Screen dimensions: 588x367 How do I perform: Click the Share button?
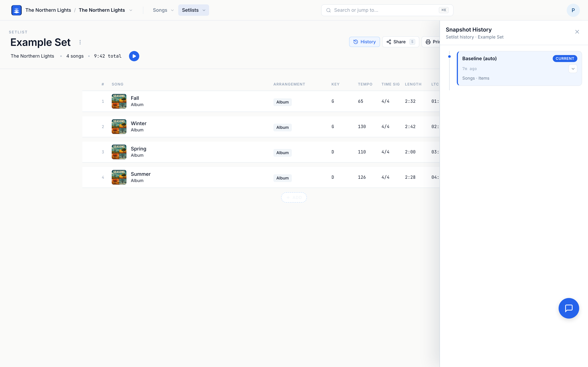point(400,42)
